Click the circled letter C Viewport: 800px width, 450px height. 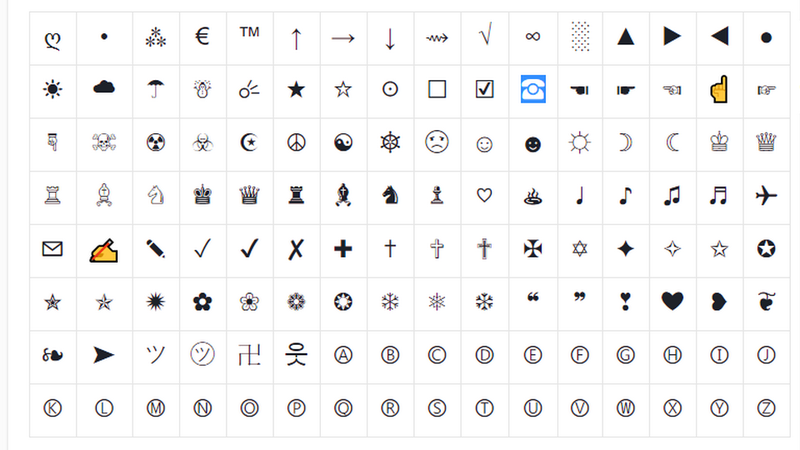click(437, 355)
